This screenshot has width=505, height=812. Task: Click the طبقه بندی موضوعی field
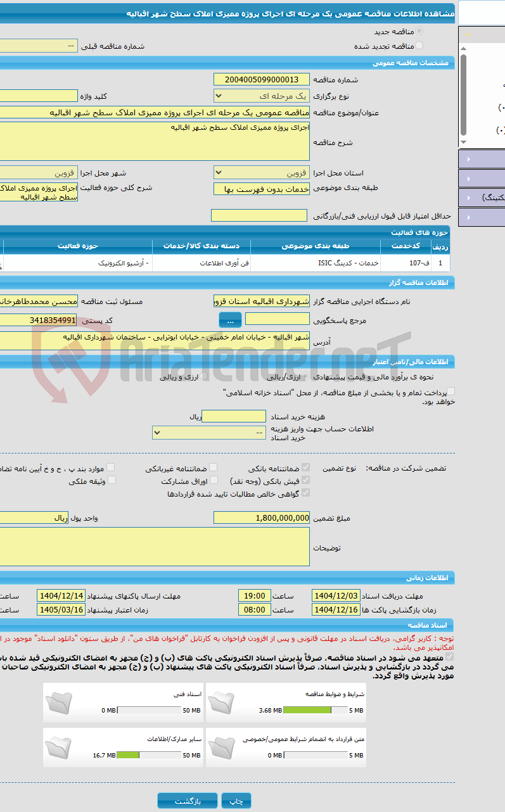pyautogui.click(x=262, y=189)
